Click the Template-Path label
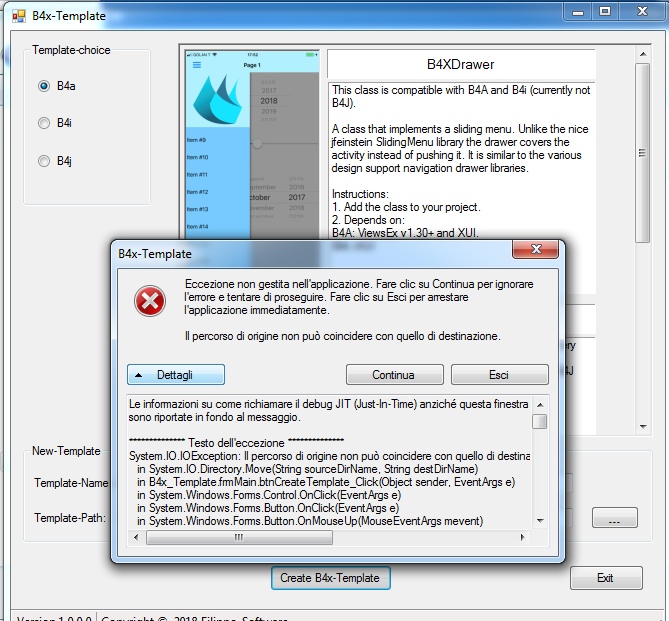The height and width of the screenshot is (621, 669). click(70, 518)
